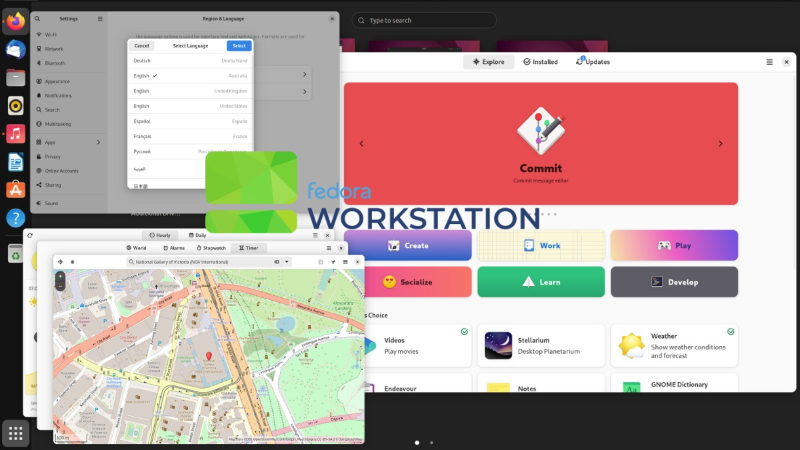
Task: Select English United States language
Action: 190,106
